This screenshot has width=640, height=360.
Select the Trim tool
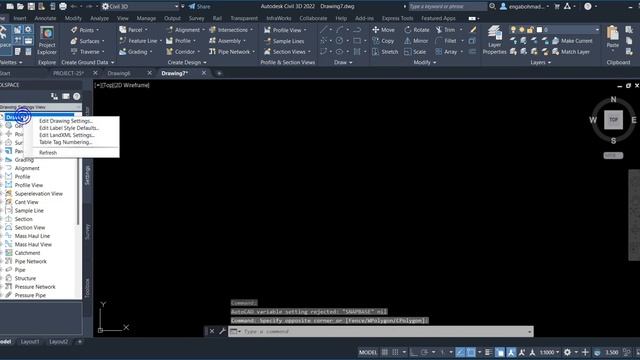coord(445,30)
